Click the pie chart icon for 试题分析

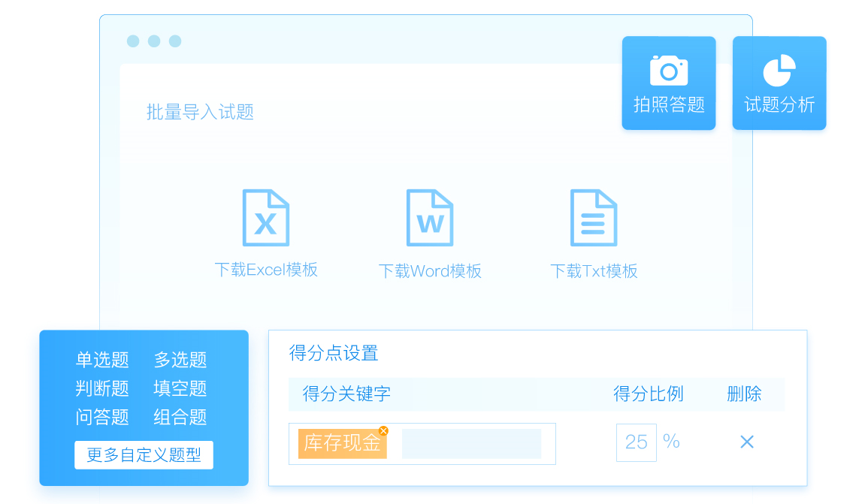coord(779,70)
